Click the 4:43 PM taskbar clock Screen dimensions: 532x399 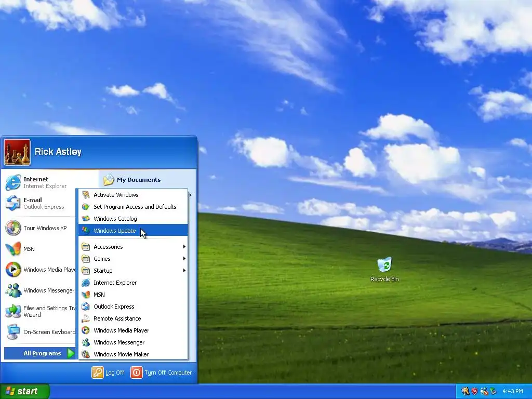click(513, 391)
